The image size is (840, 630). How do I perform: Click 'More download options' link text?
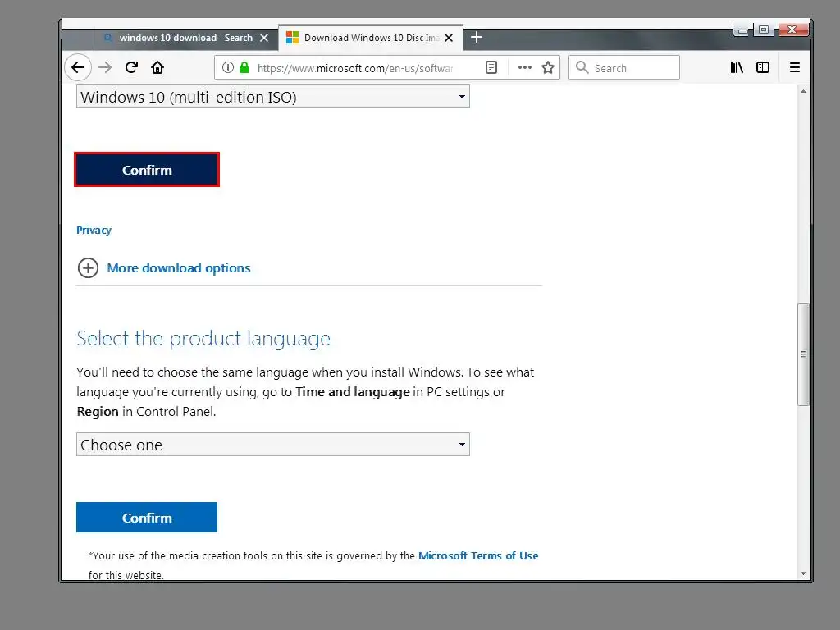(178, 268)
